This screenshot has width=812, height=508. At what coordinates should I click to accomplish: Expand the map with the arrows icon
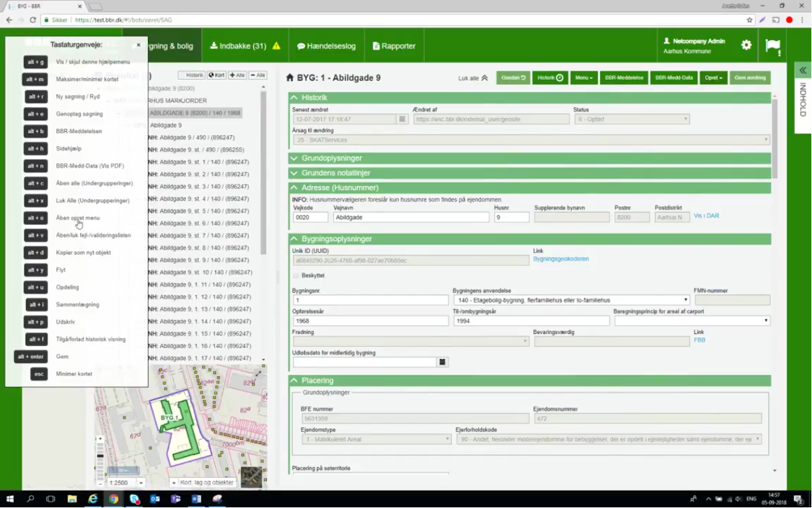click(x=258, y=373)
